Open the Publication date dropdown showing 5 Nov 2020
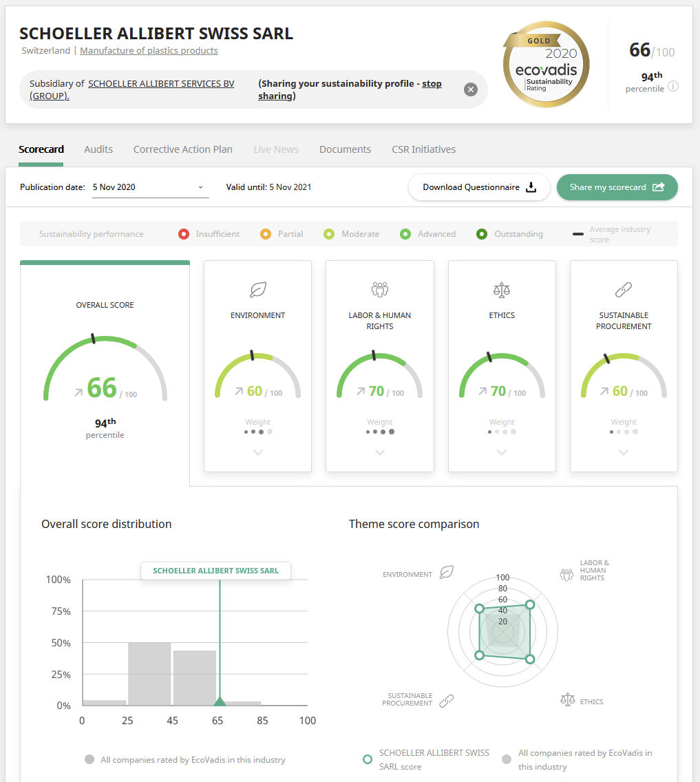Image resolution: width=700 pixels, height=782 pixels. click(150, 187)
